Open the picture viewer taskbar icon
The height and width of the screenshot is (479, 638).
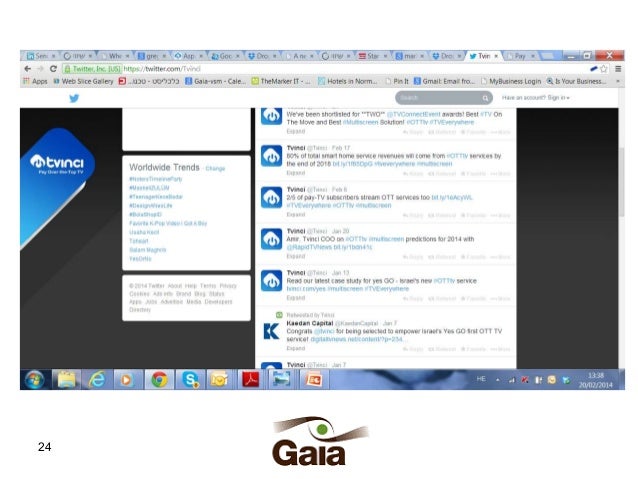coord(282,380)
